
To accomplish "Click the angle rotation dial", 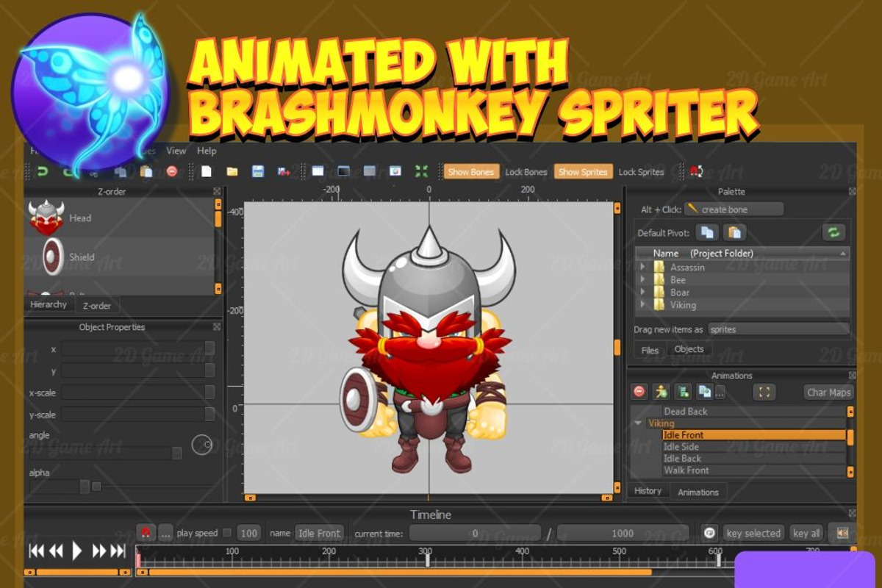I will tap(201, 445).
